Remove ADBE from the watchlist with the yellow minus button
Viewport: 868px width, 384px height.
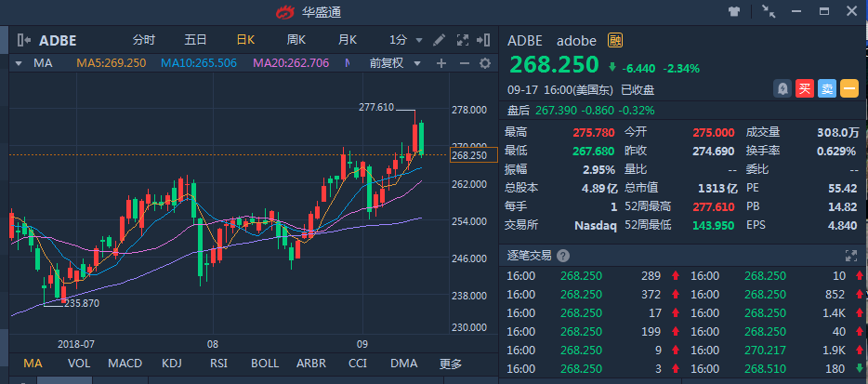click(x=849, y=89)
